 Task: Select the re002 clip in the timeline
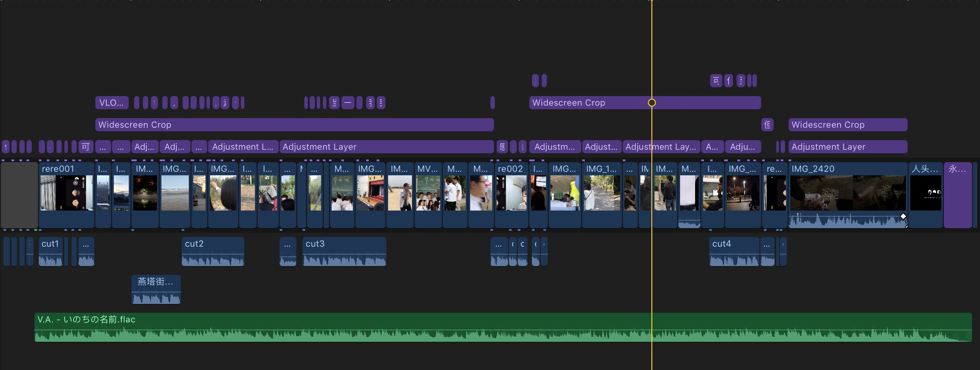click(x=511, y=194)
